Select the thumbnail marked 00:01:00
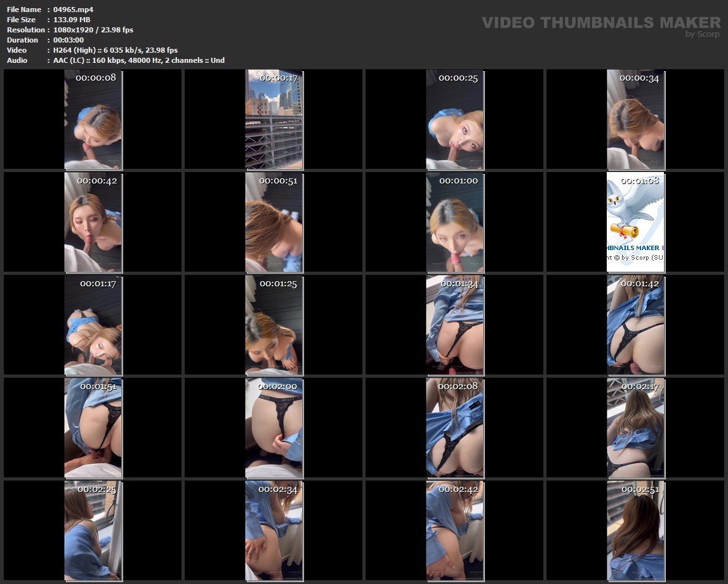This screenshot has height=584, width=728. [454, 222]
